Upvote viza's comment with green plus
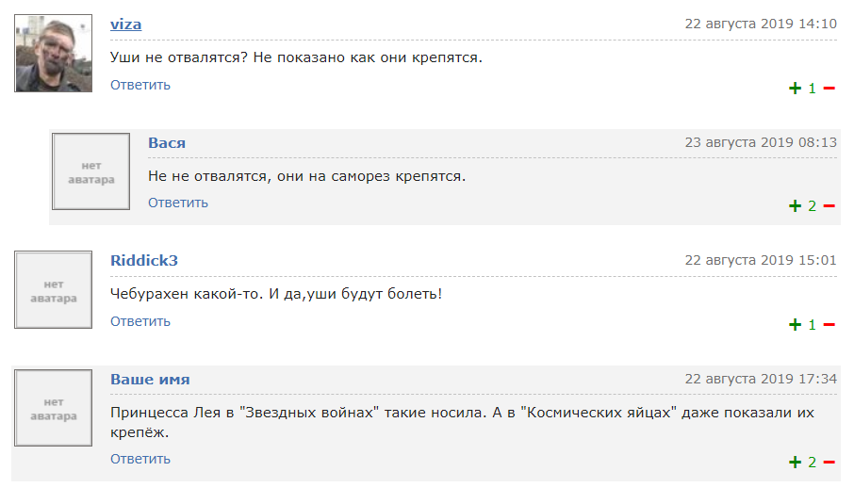854x504 pixels. click(796, 89)
